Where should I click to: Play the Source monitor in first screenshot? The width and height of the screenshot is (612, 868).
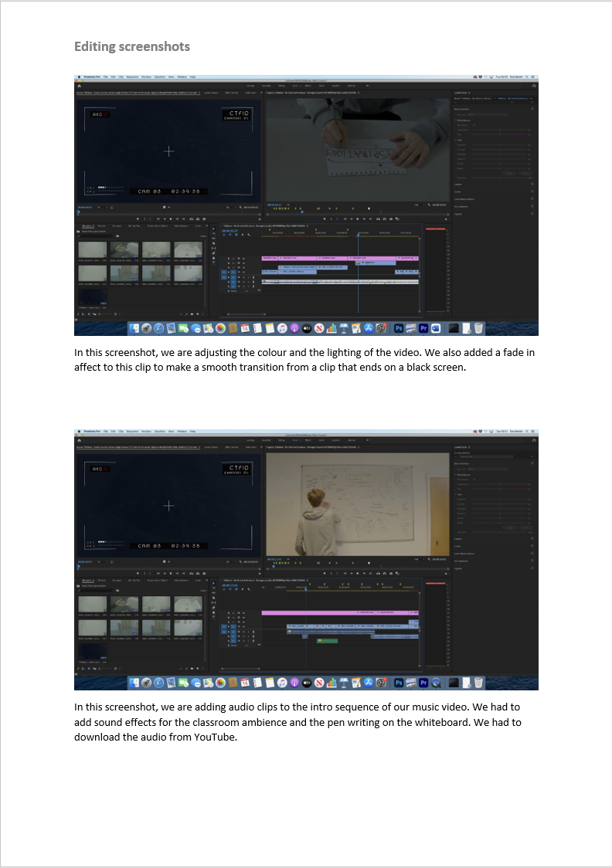pyautogui.click(x=171, y=219)
